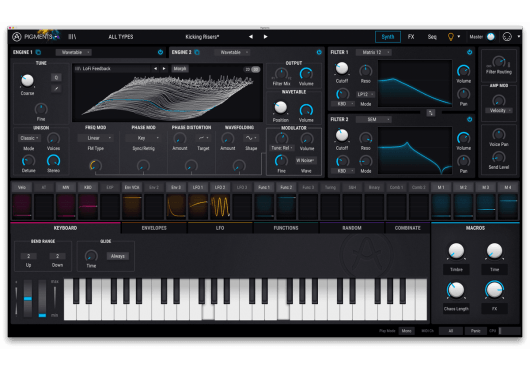Open the MIDI settings connector icon

coord(507,36)
